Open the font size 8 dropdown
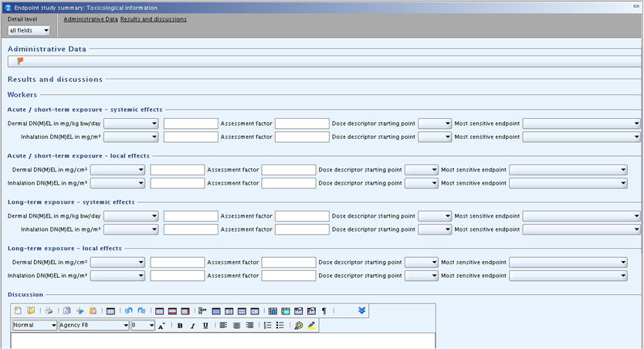This screenshot has height=349, width=644. pos(143,325)
